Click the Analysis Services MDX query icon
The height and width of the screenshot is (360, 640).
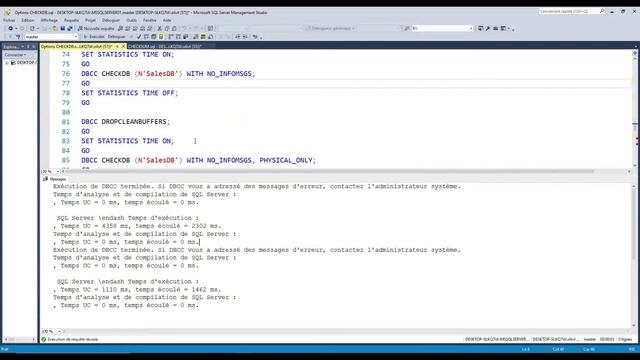(x=127, y=28)
